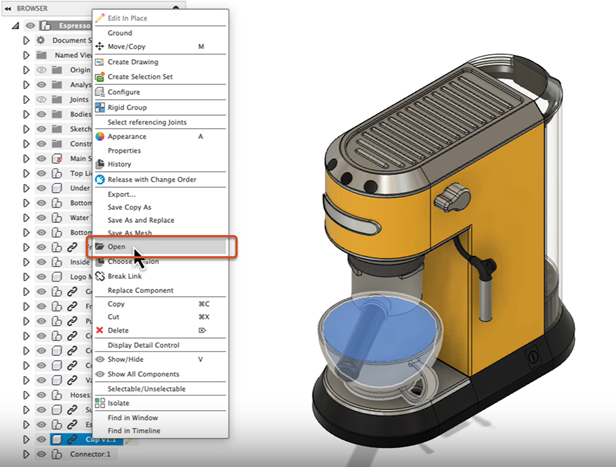Expand the Document Settings node
The image size is (616, 467).
pyautogui.click(x=26, y=40)
